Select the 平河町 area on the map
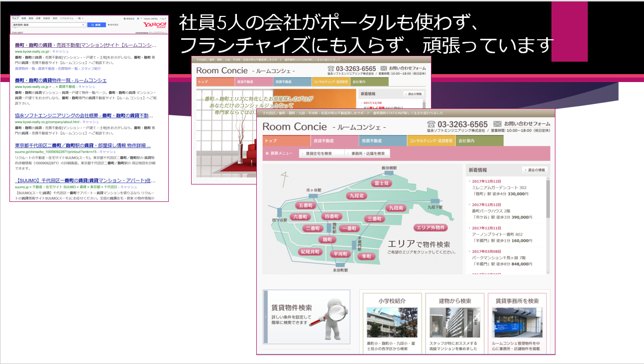644x364 pixels. pyautogui.click(x=341, y=254)
